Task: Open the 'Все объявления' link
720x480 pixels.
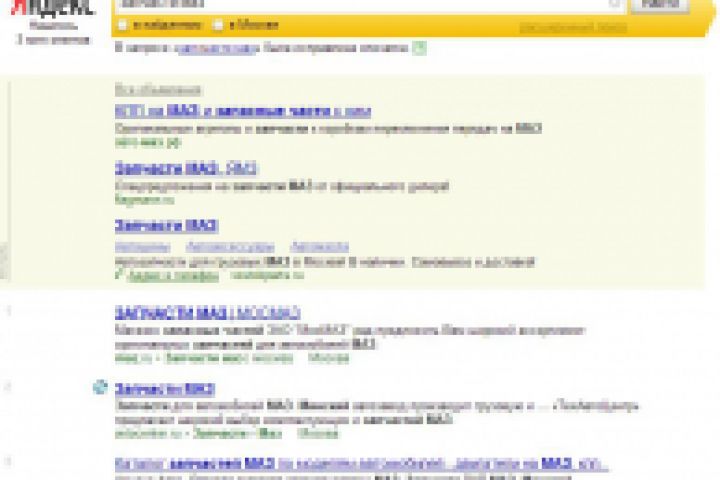Action: (x=158, y=90)
